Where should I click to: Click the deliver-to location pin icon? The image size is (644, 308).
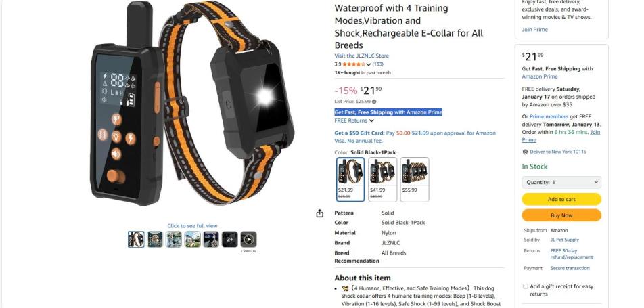(x=525, y=152)
